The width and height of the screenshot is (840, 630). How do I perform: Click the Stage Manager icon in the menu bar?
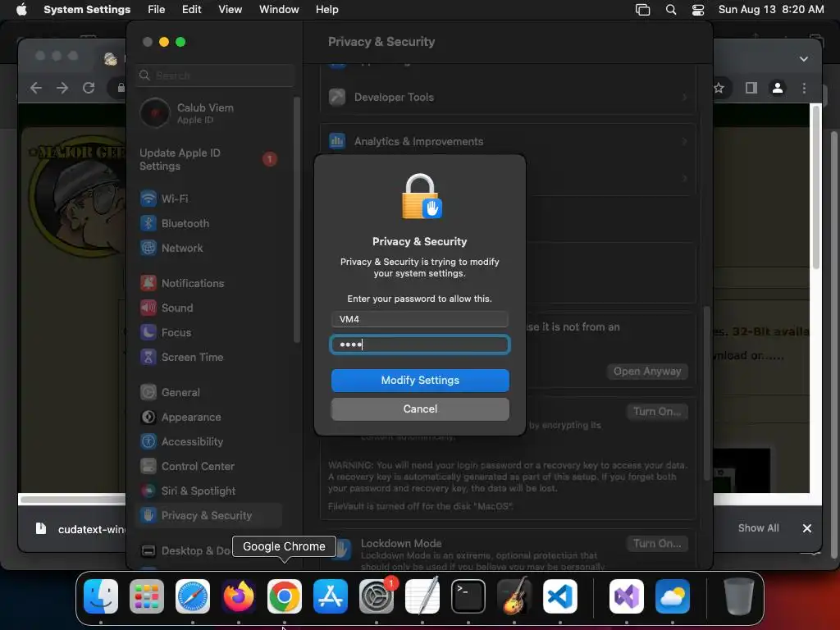(642, 10)
